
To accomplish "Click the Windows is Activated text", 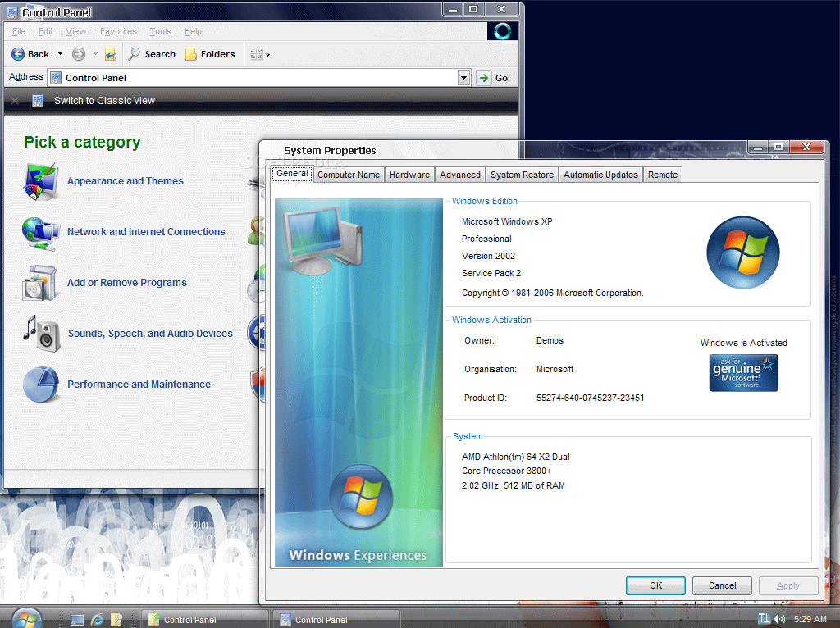I will point(743,343).
